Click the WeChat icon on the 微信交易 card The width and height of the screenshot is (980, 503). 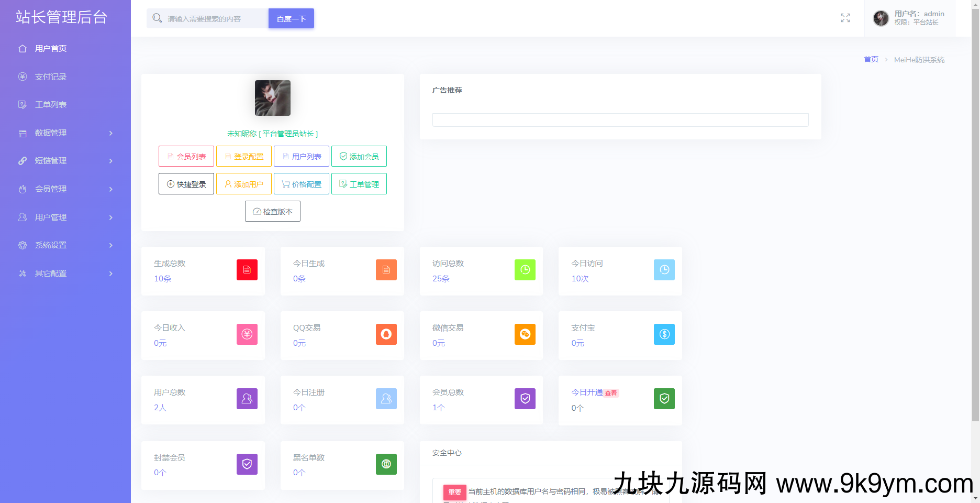coord(525,334)
